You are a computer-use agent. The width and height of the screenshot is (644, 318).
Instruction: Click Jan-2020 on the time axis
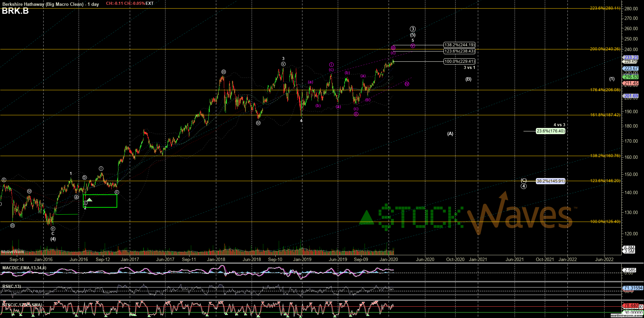[x=389, y=260]
